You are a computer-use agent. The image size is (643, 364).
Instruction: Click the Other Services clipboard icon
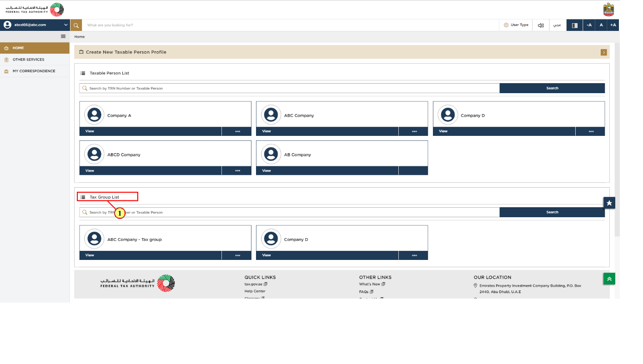click(x=6, y=60)
